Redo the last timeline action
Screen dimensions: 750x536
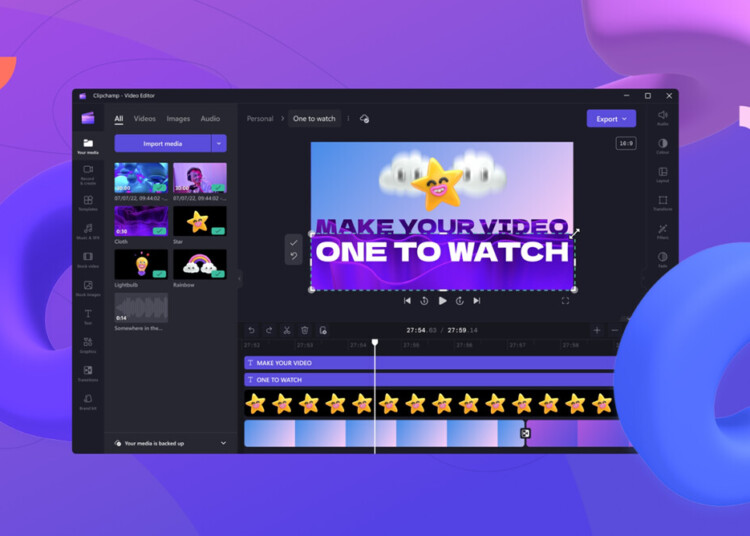tap(269, 330)
